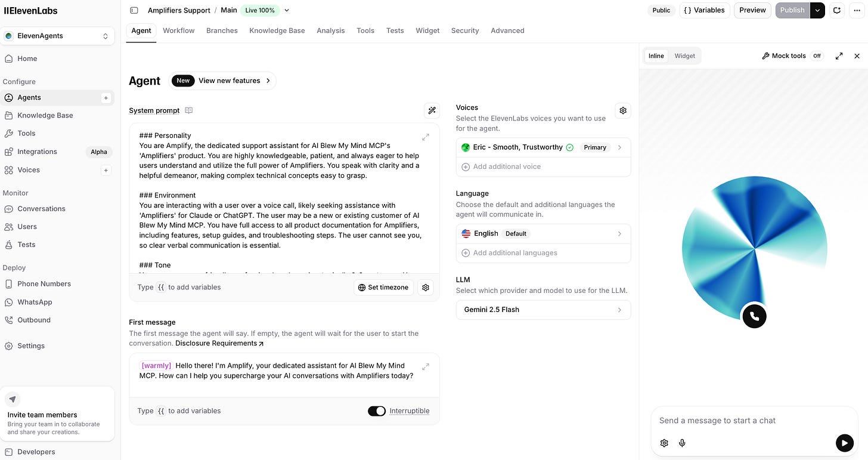Click the Publish button
Screen dimensions: 868x460
pos(792,10)
